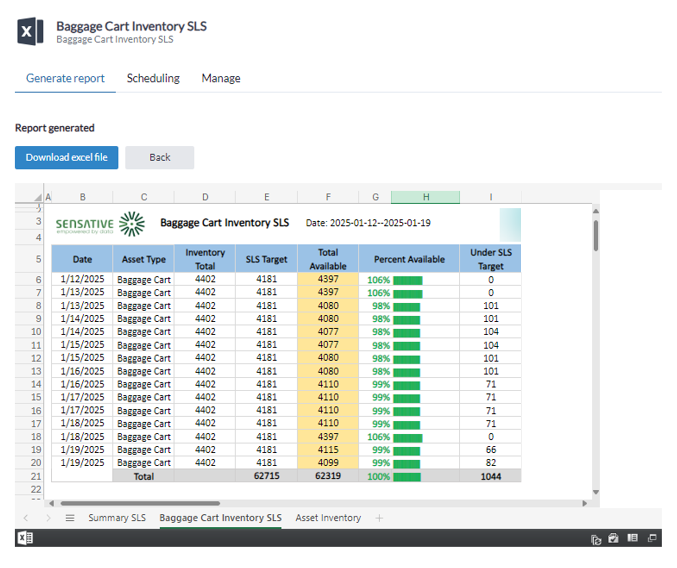This screenshot has width=677, height=568.
Task: Click the Under SLS Target header cell
Action: (x=491, y=259)
